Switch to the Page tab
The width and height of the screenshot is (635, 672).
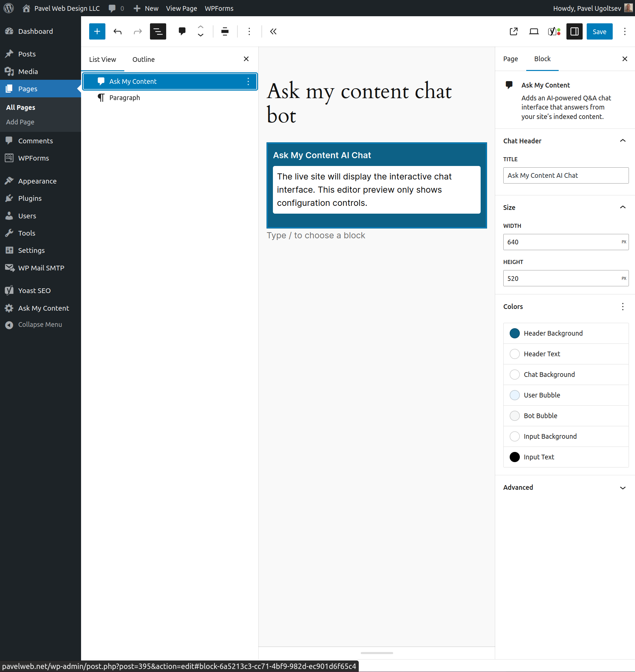pos(510,58)
